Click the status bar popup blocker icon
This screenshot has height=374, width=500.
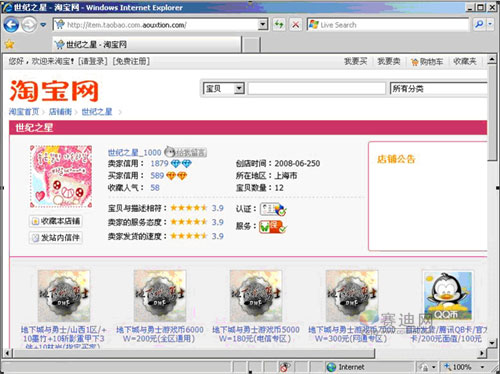284,367
